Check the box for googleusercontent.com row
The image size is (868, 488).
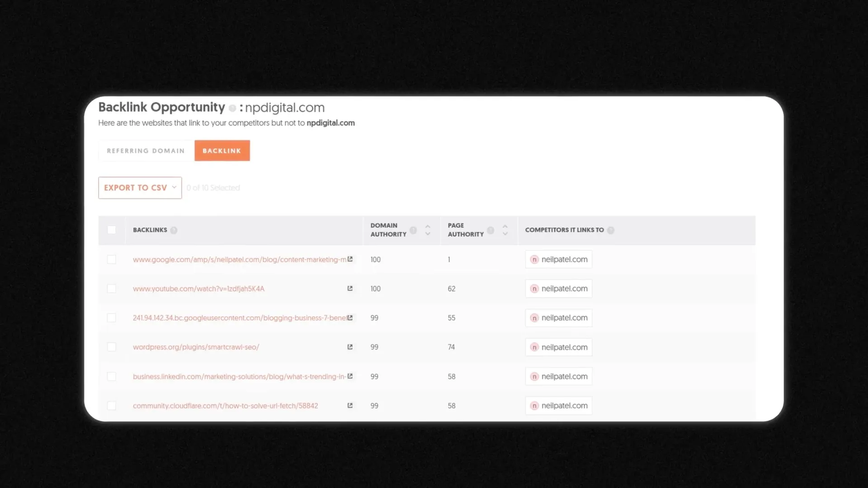tap(112, 318)
